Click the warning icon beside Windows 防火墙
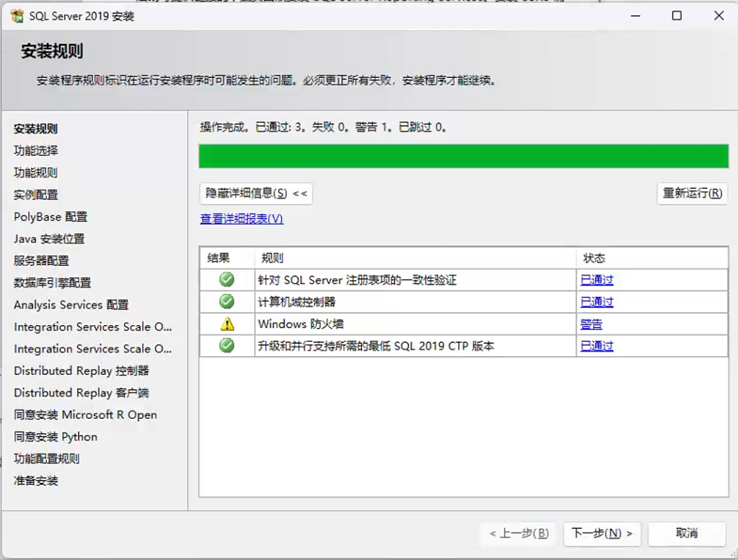This screenshot has width=738, height=560. pyautogui.click(x=227, y=324)
